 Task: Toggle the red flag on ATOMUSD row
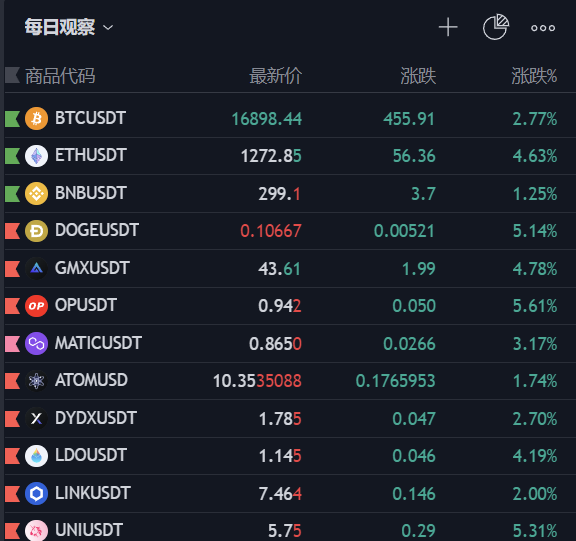coord(12,381)
